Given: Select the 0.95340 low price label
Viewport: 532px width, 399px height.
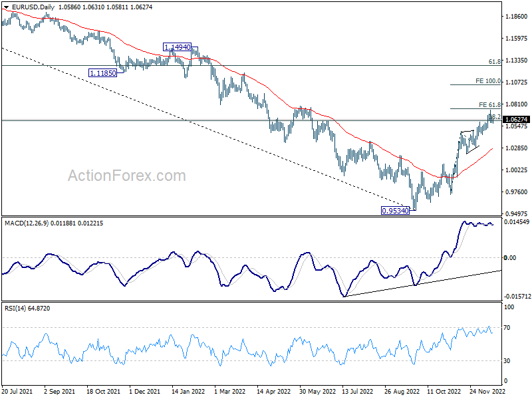Looking at the screenshot, I should coord(395,211).
